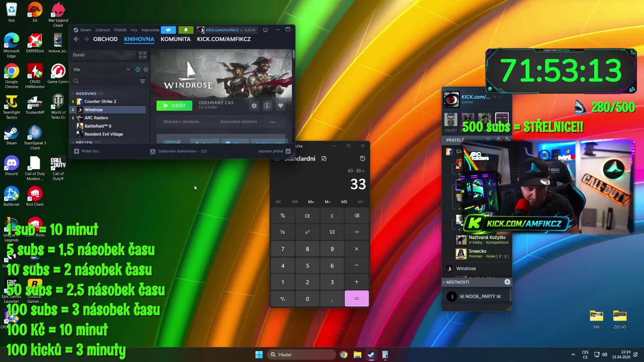Open File Explorer from taskbar
The image size is (644, 362).
(x=357, y=354)
